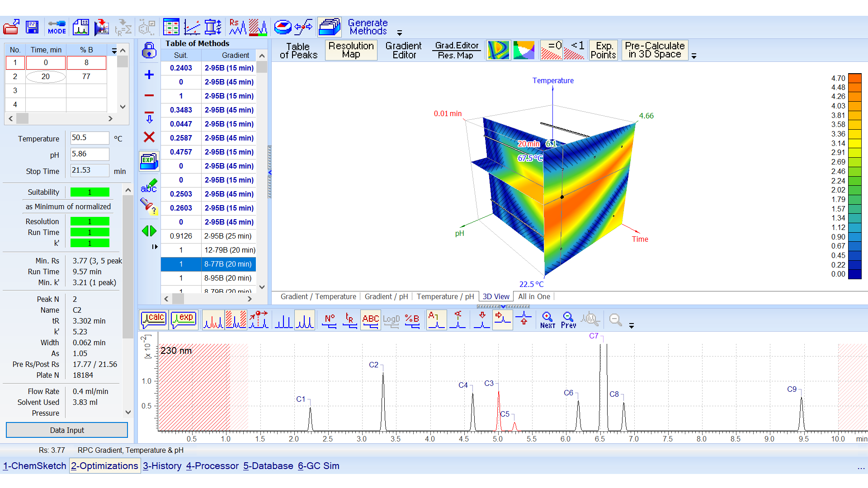Open the toolbar overflow dropdown beside Pre-Calculate
The width and height of the screenshot is (868, 488).
click(x=694, y=56)
